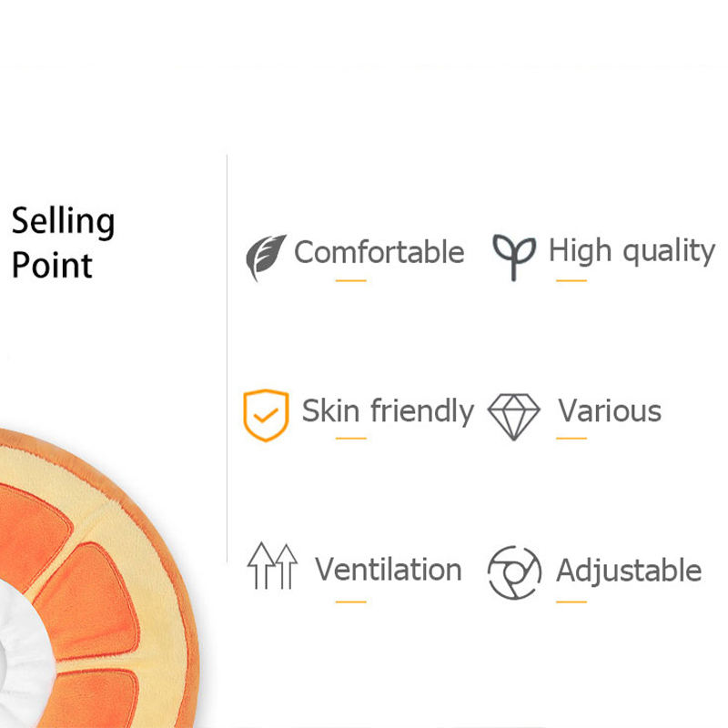728x728 pixels.
Task: Click the upward arrows Ventilation icon
Action: pos(272,566)
